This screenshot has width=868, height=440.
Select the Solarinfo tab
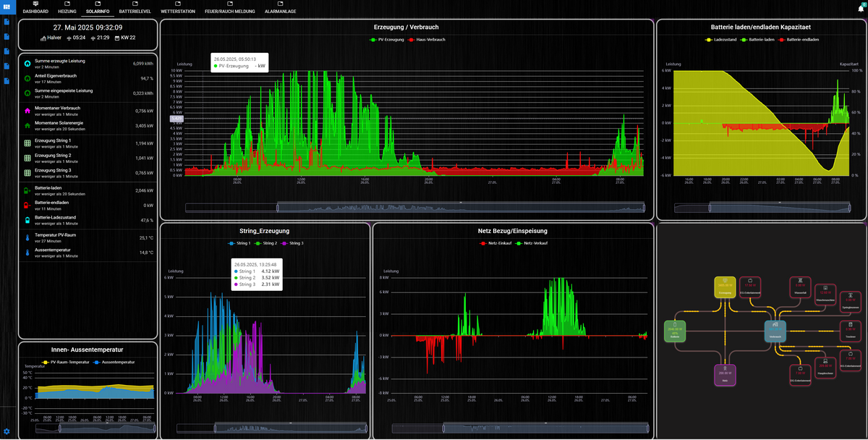(98, 8)
